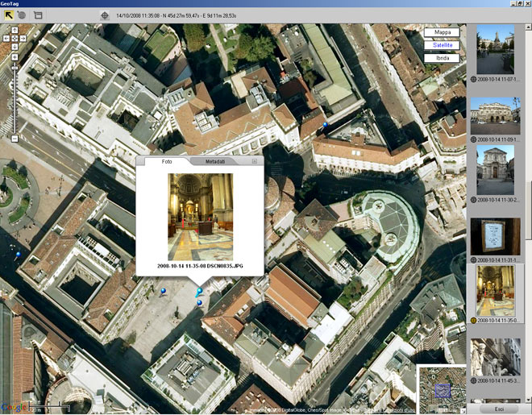Viewport: 532px width, 415px height.
Task: Select blue pin near top triangular building
Action: tap(326, 125)
